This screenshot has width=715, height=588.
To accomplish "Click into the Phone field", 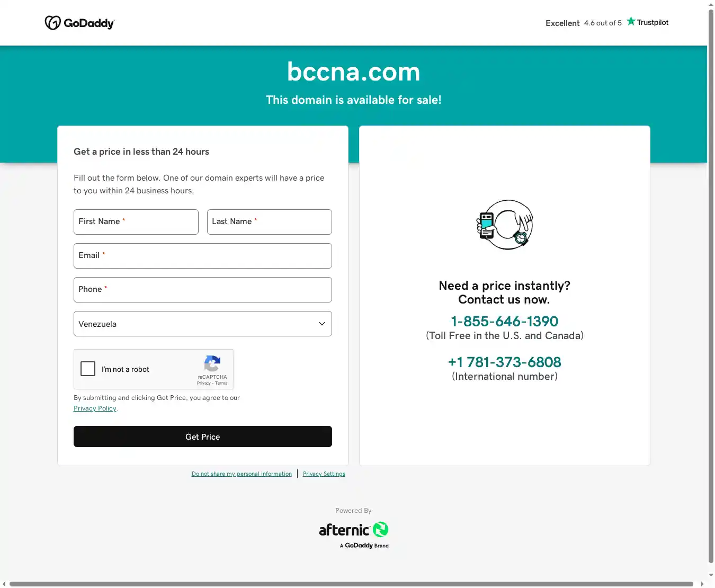I will (203, 290).
